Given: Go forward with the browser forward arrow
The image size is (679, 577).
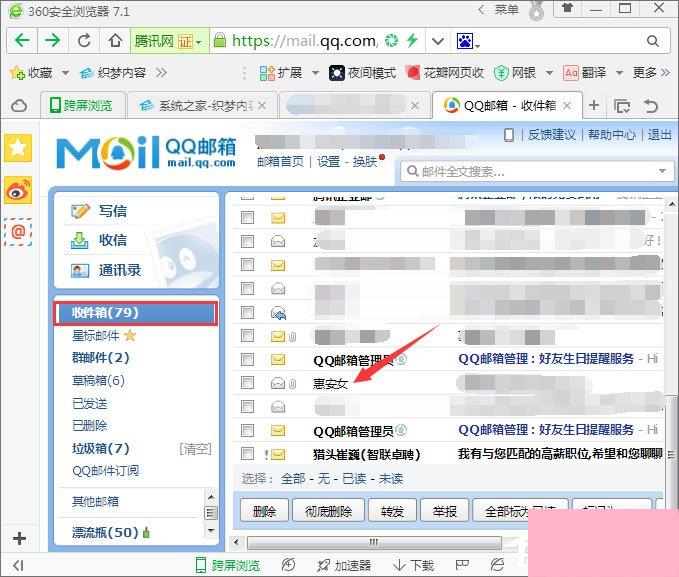Looking at the screenshot, I should (x=52, y=41).
